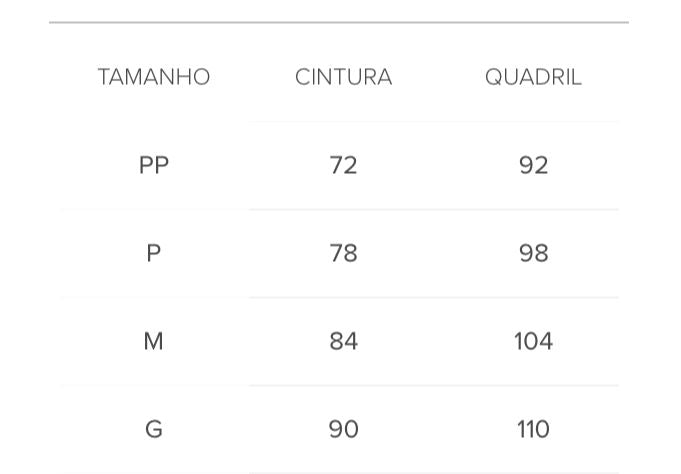The width and height of the screenshot is (681, 474).
Task: Select waist value 78 for P
Action: point(343,253)
